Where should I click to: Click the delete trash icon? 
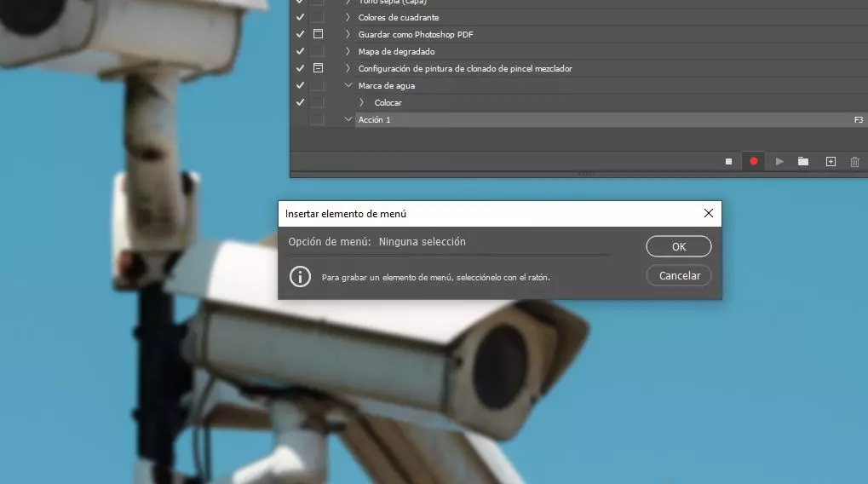[855, 161]
